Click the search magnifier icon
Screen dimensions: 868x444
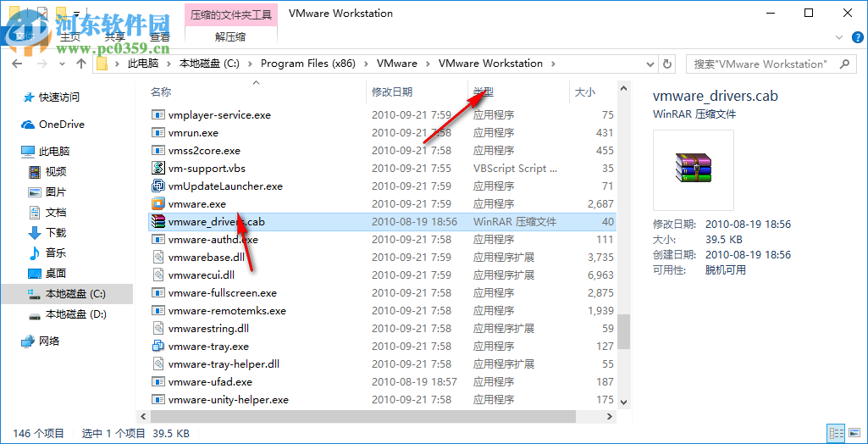tap(844, 64)
